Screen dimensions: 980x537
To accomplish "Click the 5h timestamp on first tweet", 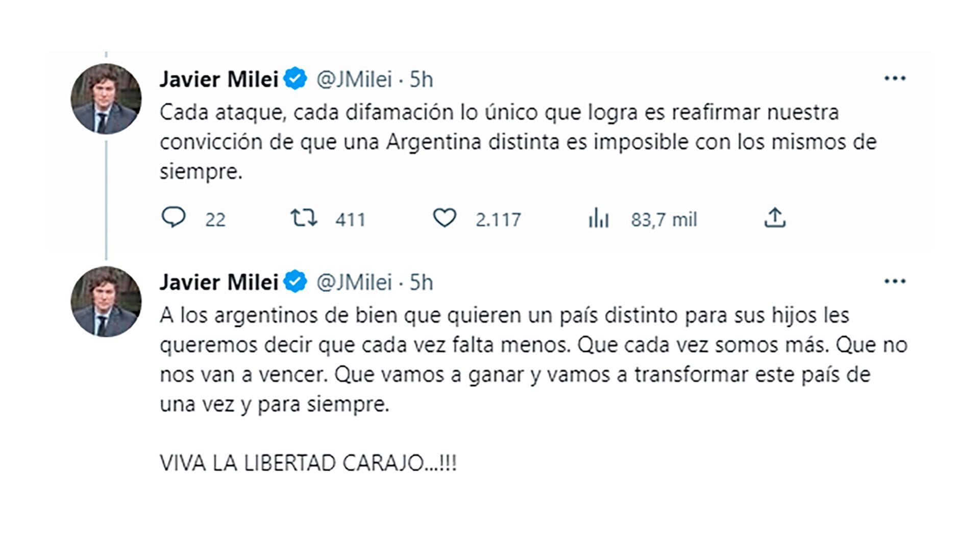I will pyautogui.click(x=422, y=80).
